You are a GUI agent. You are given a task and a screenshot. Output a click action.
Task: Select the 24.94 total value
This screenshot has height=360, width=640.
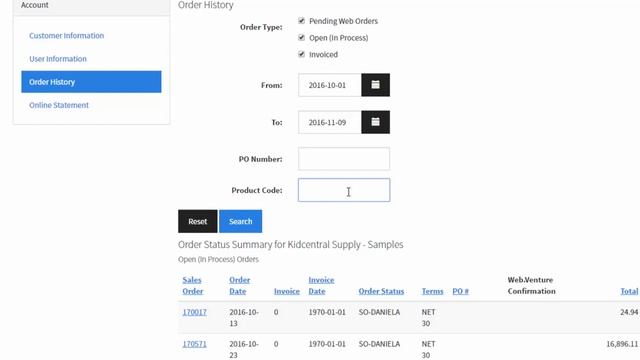629,312
